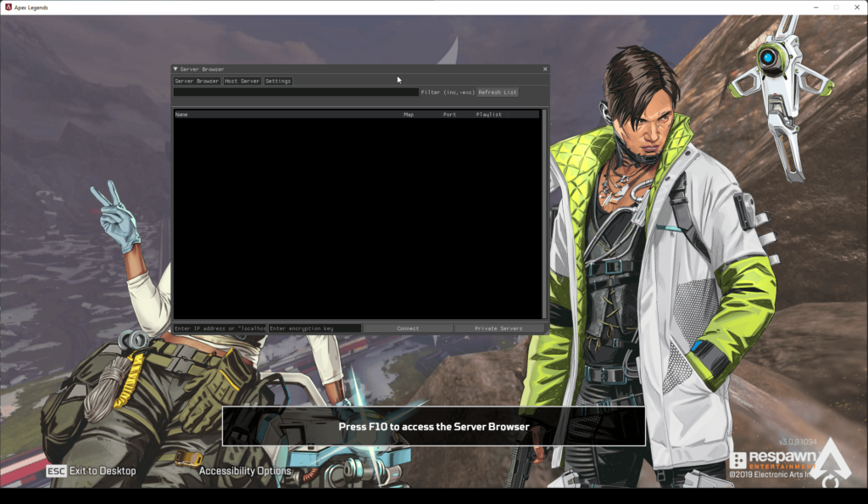Click the server list vertical scrollbar
Screen dimensions: 868x504
pyautogui.click(x=544, y=214)
